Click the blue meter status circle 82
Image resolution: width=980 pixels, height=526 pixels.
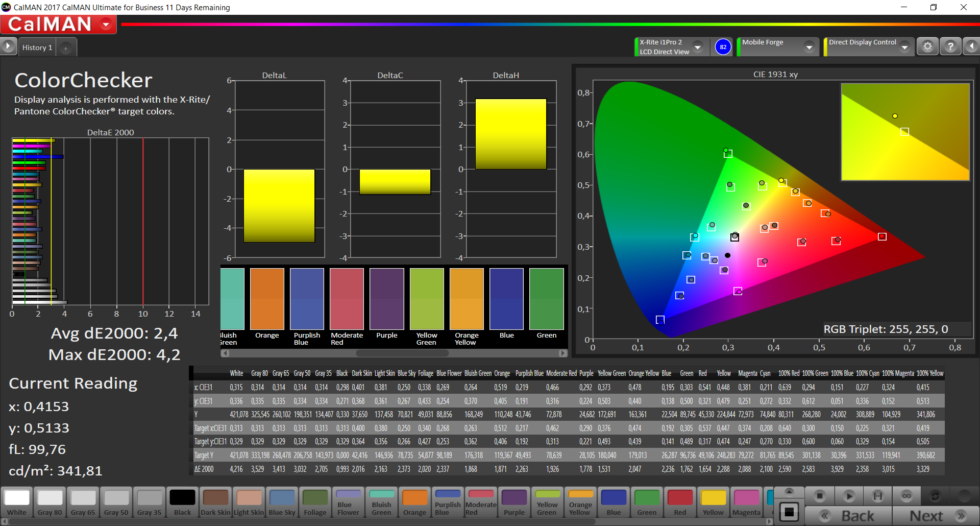[x=723, y=47]
